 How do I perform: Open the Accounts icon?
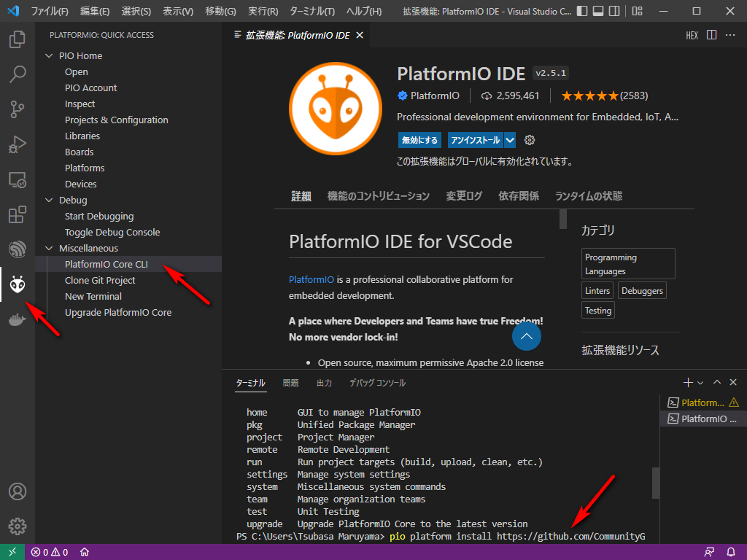pos(18,491)
